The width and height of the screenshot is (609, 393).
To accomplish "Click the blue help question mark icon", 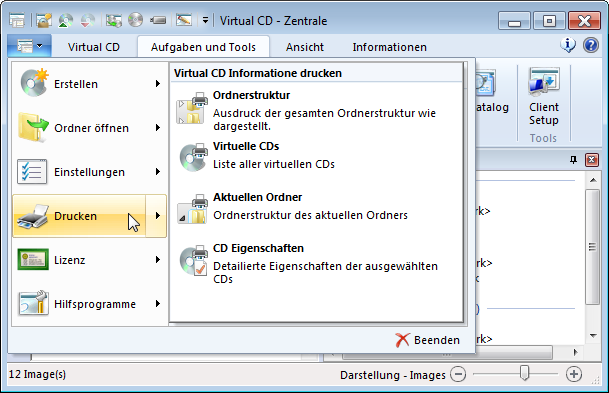I will [590, 45].
